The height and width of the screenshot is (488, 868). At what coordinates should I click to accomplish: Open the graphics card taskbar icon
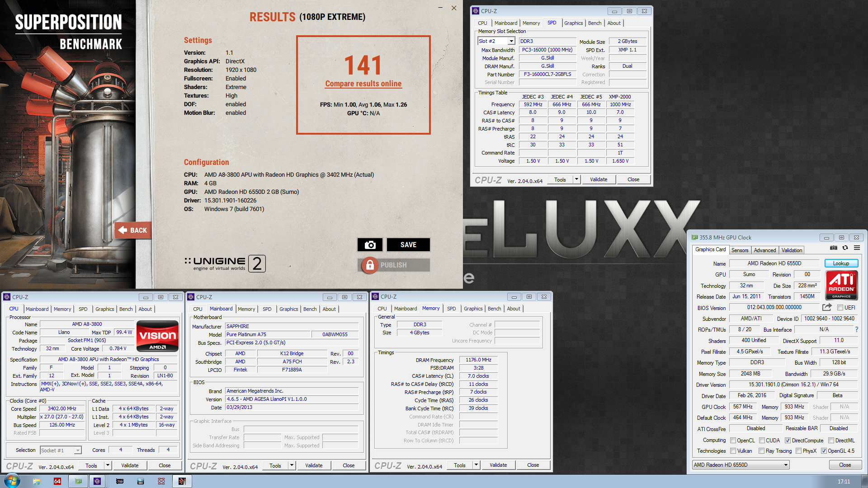click(x=120, y=481)
